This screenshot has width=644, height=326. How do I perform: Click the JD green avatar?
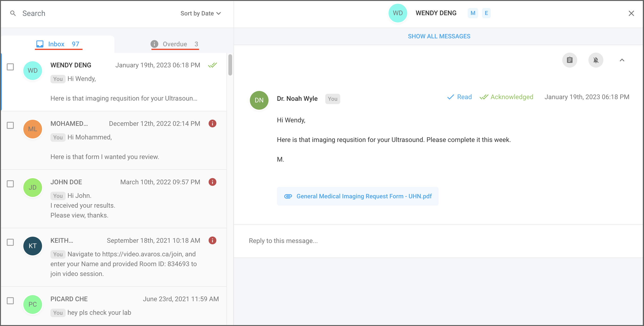[x=33, y=188]
